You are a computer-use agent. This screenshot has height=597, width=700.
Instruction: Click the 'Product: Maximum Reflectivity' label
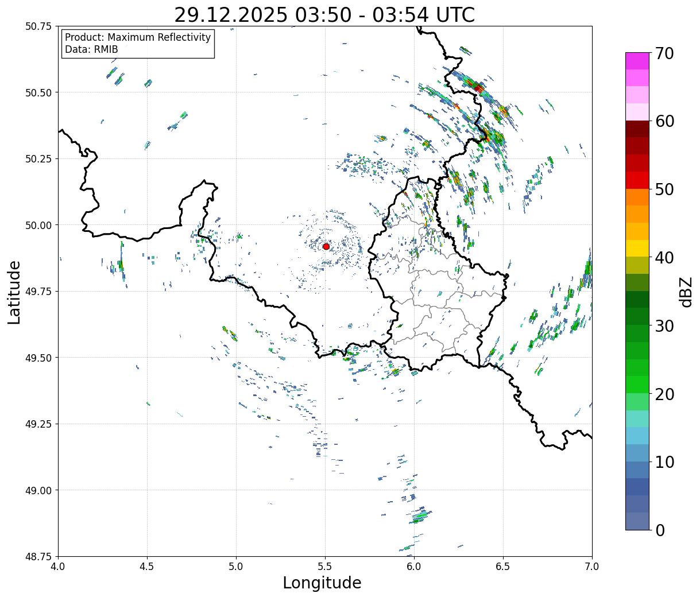[138, 37]
